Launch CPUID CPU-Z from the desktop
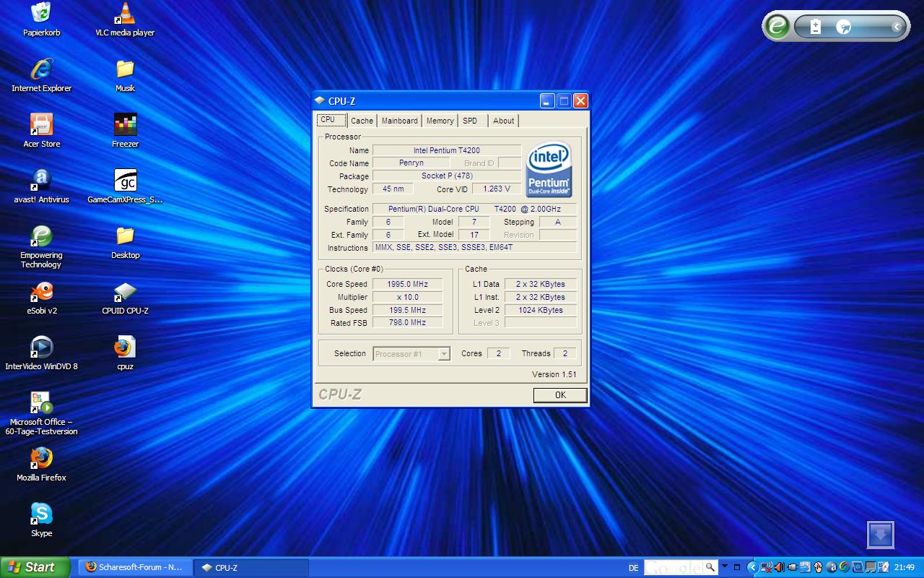The height and width of the screenshot is (578, 924). (125, 292)
